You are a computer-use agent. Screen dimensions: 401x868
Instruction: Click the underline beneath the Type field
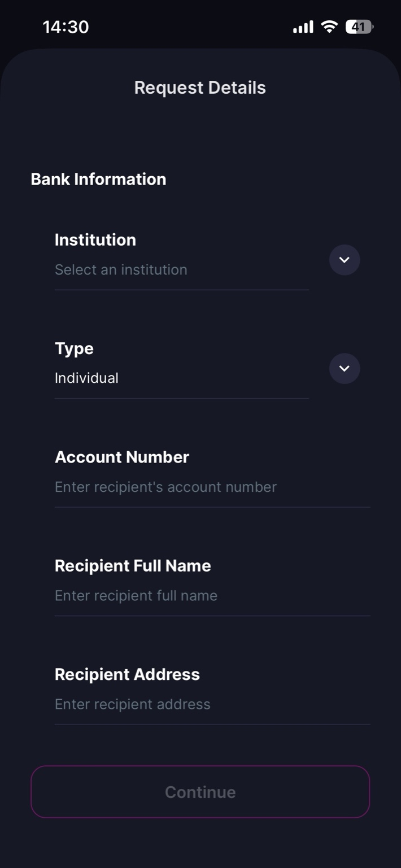[x=181, y=398]
